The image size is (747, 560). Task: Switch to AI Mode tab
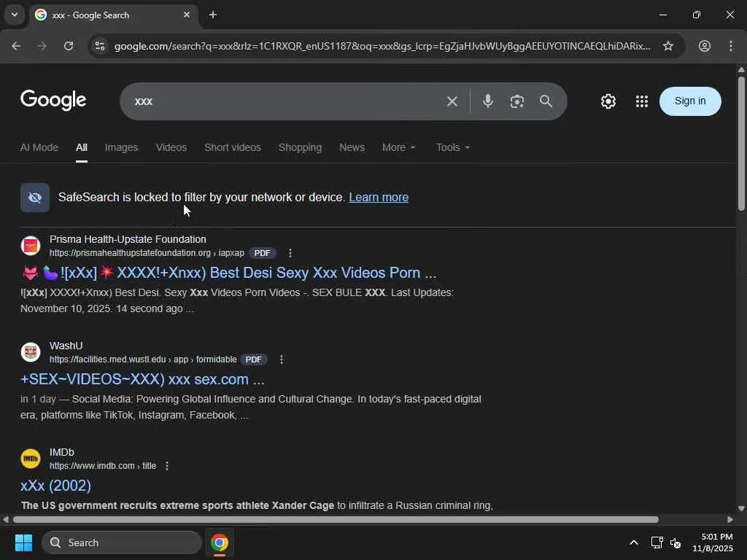pyautogui.click(x=39, y=147)
